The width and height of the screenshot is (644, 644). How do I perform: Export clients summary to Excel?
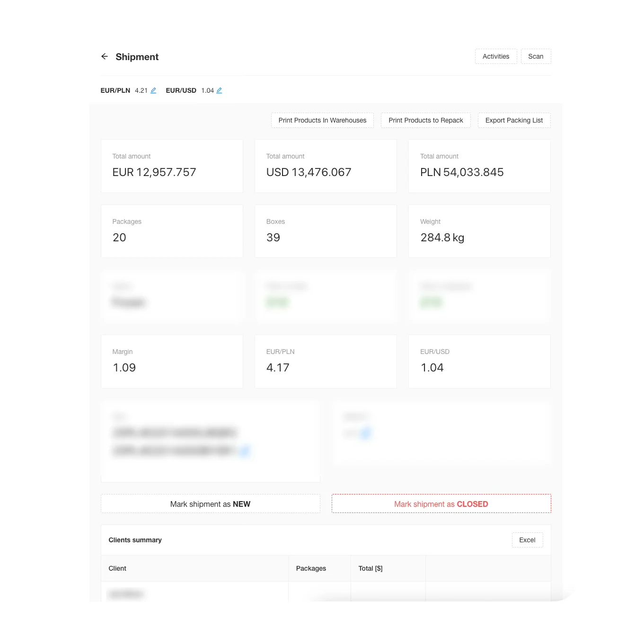click(527, 540)
